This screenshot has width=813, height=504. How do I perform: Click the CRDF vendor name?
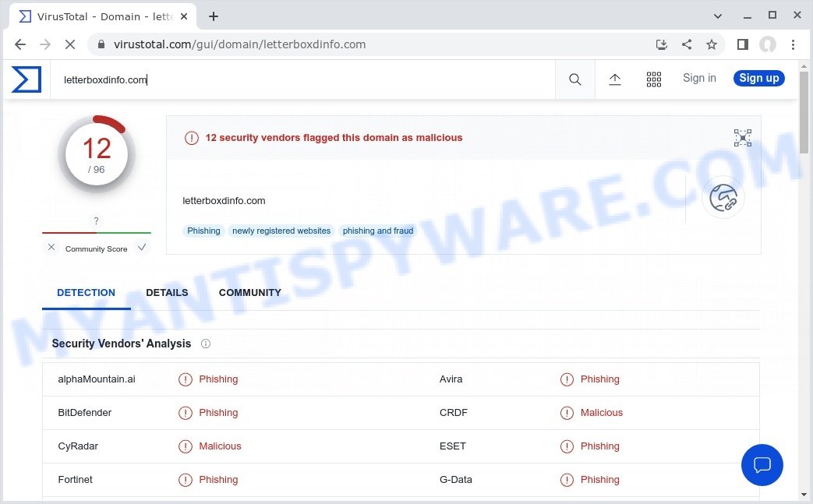[x=453, y=413]
